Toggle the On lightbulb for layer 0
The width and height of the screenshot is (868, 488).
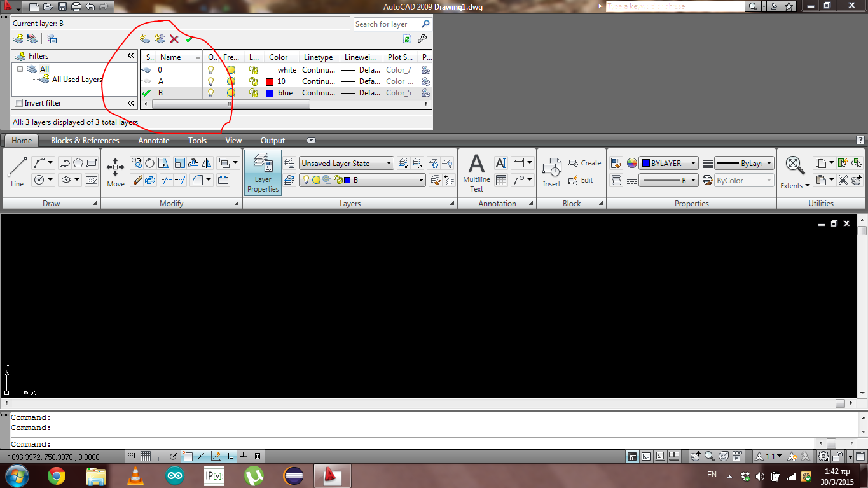click(211, 70)
